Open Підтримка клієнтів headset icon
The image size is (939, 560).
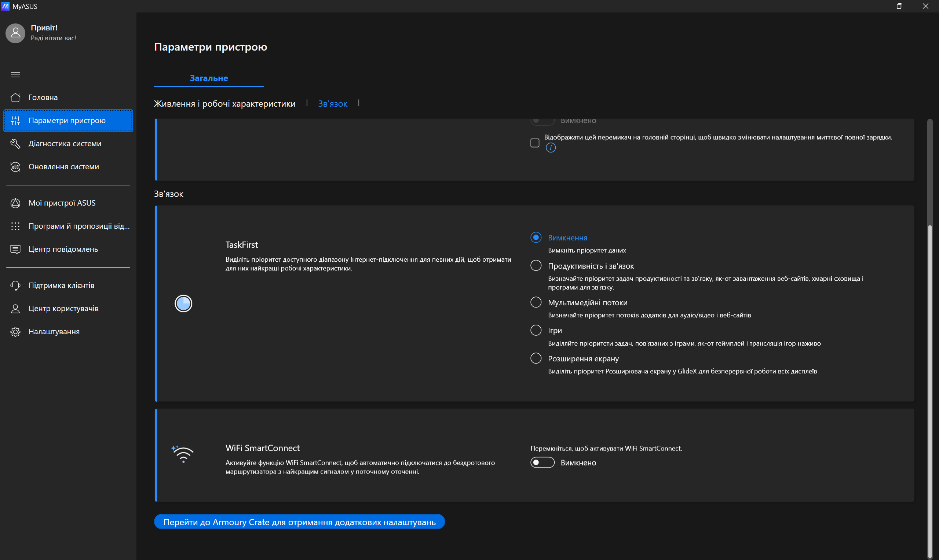[x=15, y=285]
